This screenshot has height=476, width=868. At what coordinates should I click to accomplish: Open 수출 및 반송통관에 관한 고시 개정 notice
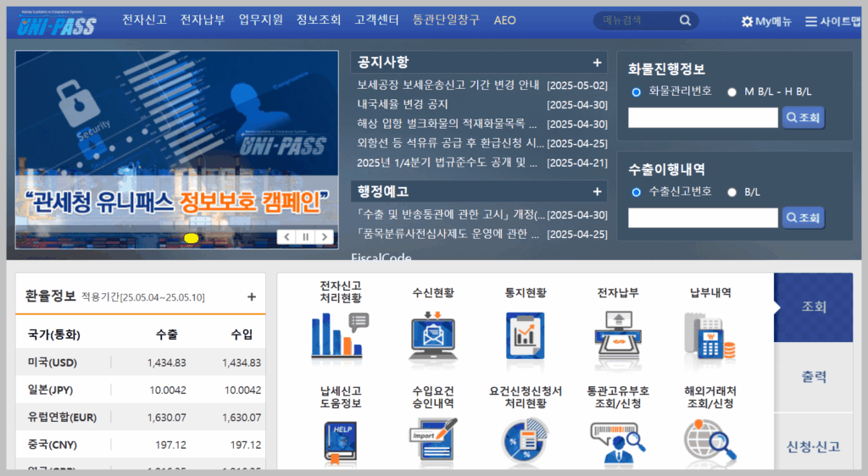tap(451, 214)
